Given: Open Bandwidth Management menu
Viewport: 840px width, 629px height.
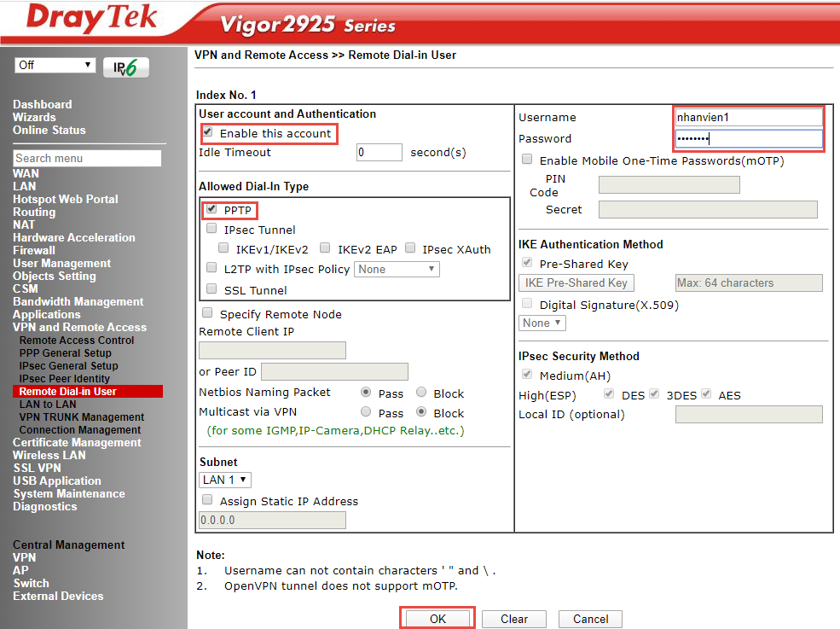Looking at the screenshot, I should pyautogui.click(x=78, y=302).
